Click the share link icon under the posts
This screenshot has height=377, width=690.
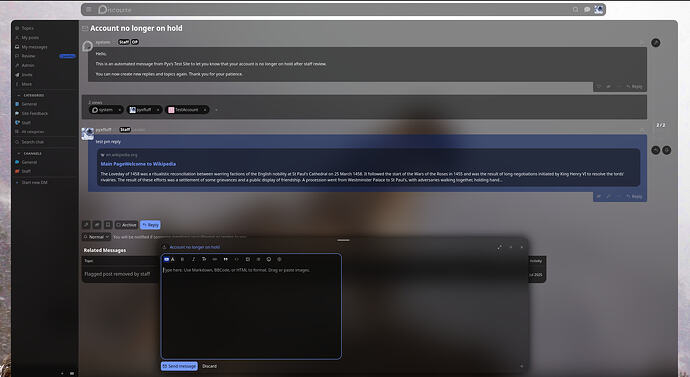pos(97,225)
